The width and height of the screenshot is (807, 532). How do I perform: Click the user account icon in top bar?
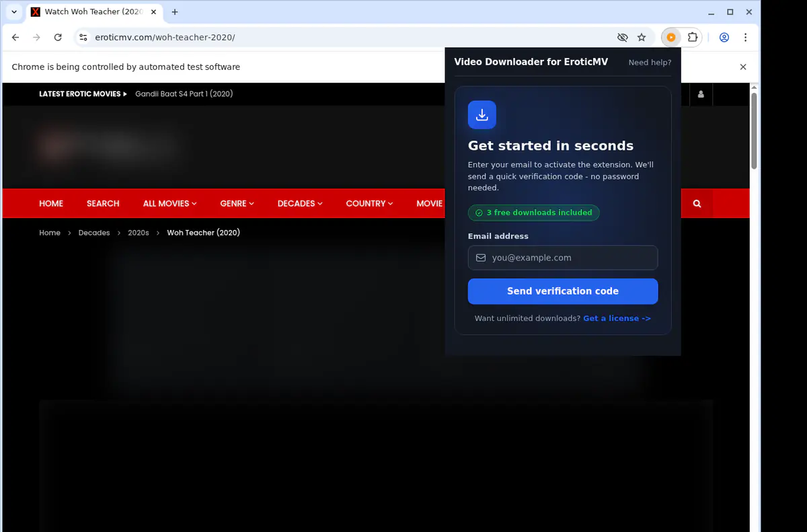coord(701,94)
